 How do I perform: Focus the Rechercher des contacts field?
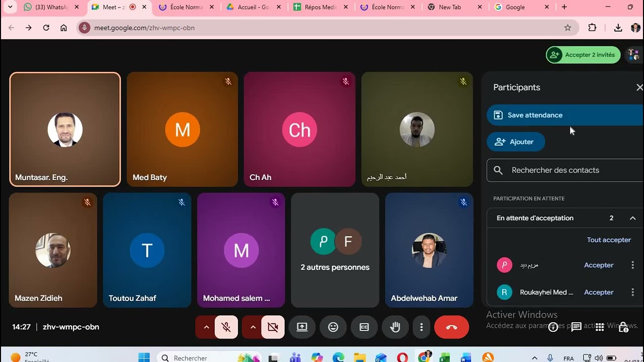point(565,170)
